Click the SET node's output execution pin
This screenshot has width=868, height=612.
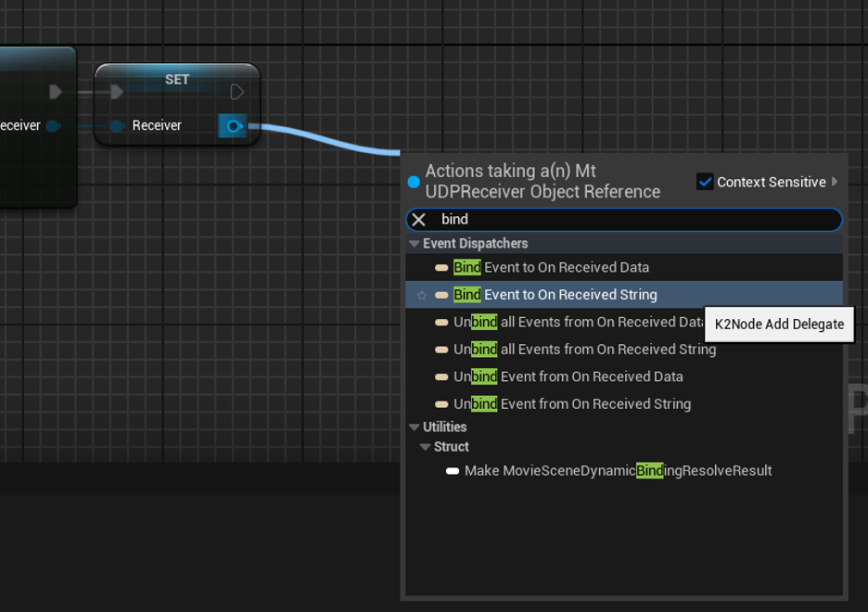tap(236, 92)
